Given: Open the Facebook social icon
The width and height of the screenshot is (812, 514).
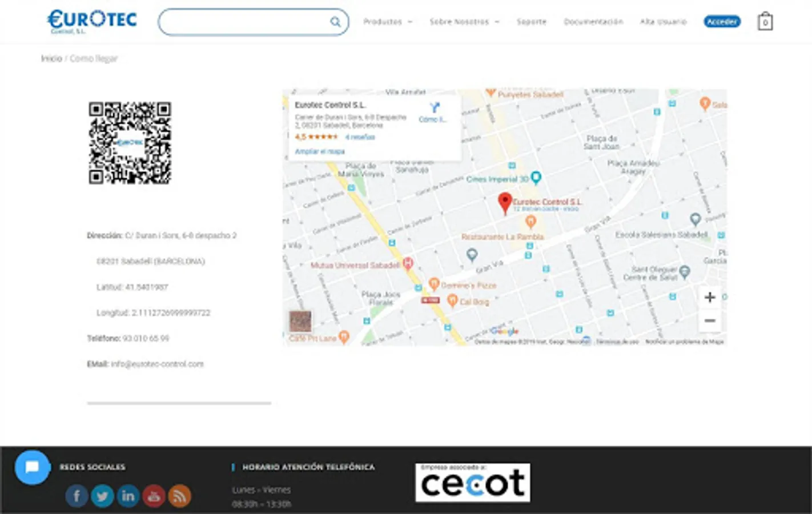Looking at the screenshot, I should click(x=77, y=496).
